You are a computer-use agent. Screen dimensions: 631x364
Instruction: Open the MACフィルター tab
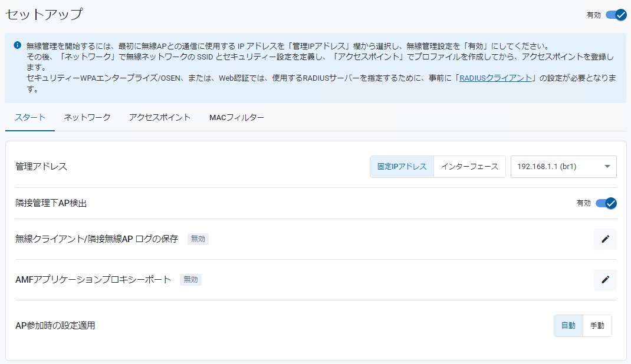coord(236,118)
